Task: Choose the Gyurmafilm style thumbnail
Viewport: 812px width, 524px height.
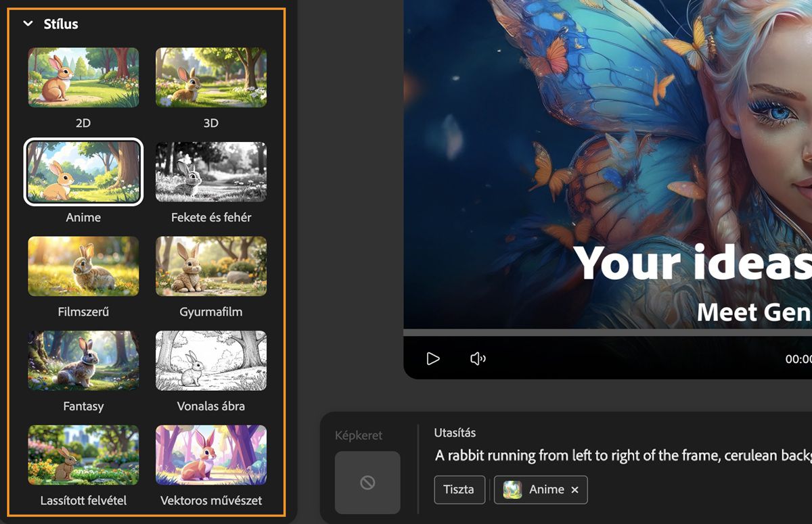Action: coord(211,266)
